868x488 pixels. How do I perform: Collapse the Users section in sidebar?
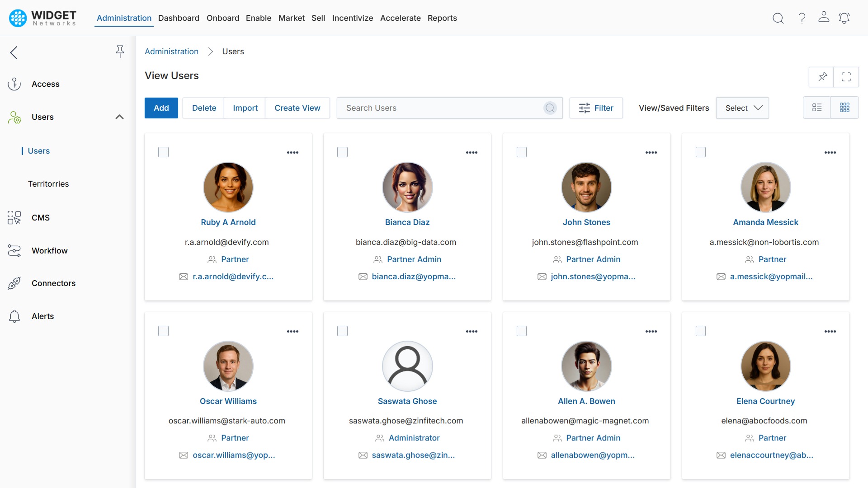pyautogui.click(x=119, y=117)
